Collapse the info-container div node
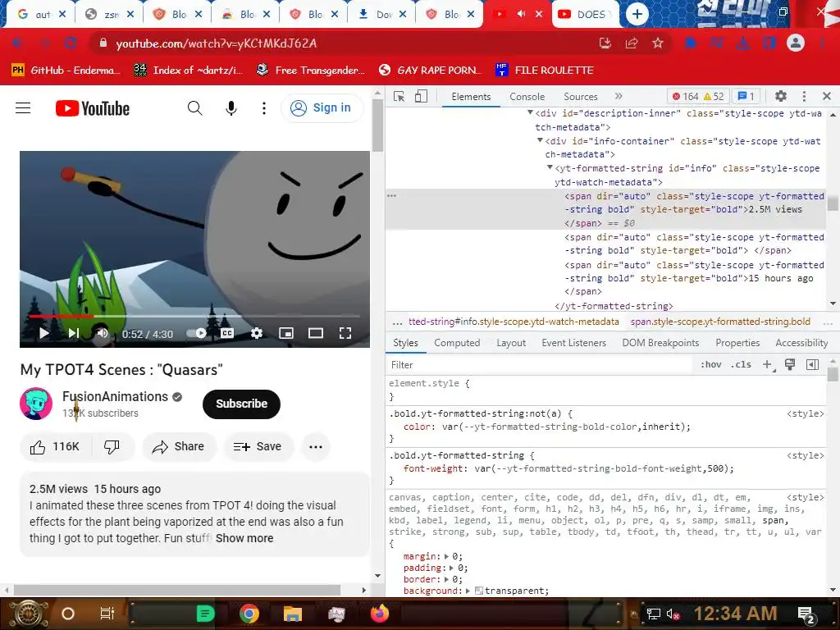840x630 pixels. click(540, 140)
